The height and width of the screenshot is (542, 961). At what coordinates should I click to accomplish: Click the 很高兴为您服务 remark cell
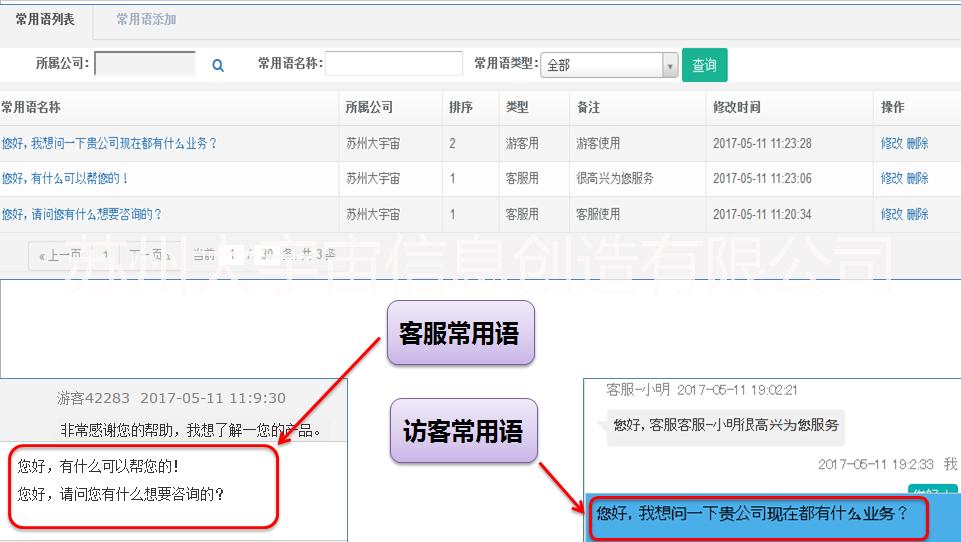point(615,178)
